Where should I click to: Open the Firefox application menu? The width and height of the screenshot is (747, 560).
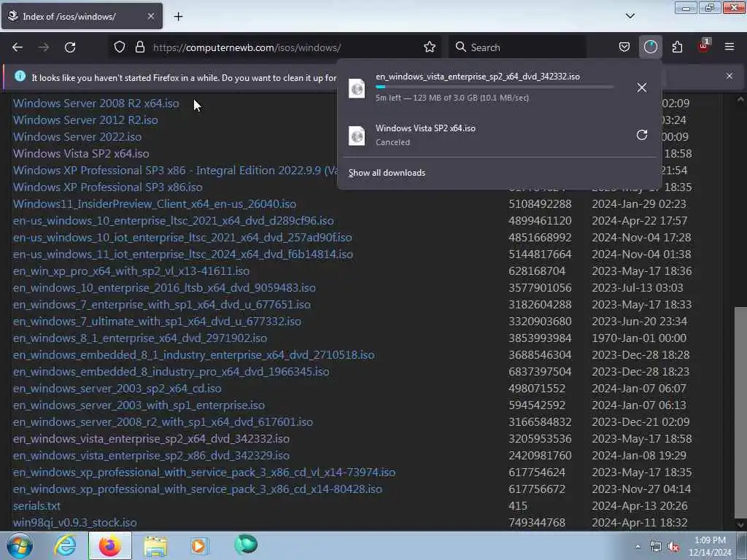pyautogui.click(x=729, y=47)
